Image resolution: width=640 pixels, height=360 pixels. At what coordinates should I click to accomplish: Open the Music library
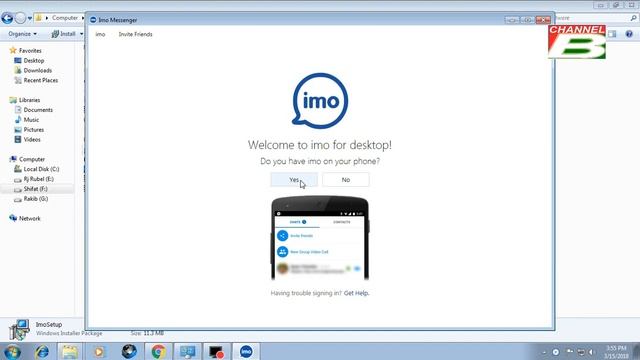click(x=31, y=120)
